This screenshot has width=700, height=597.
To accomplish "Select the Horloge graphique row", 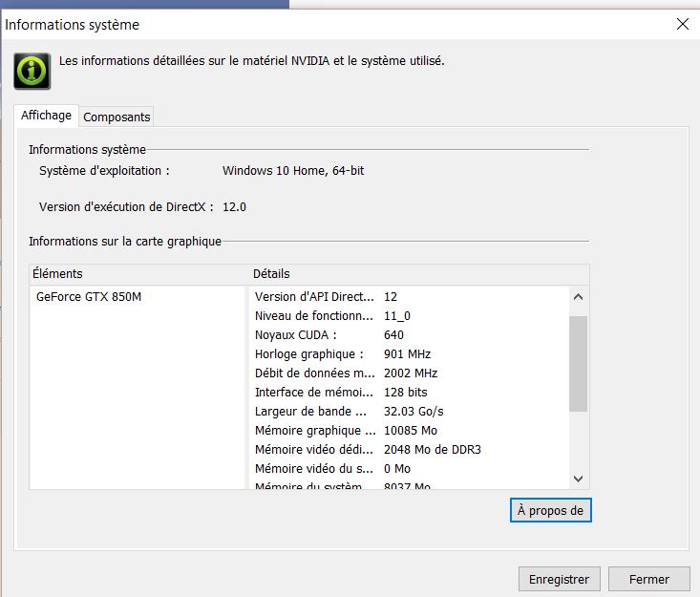I will click(x=409, y=354).
